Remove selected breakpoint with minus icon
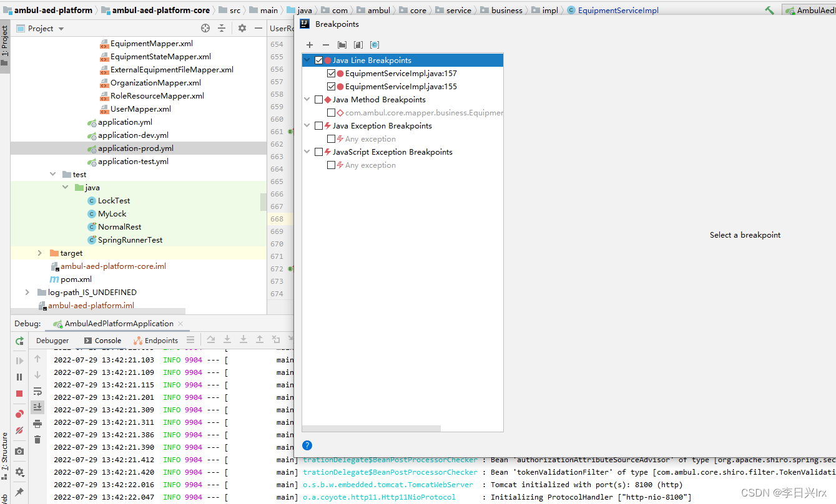Screen dimensions: 836x504 pyautogui.click(x=326, y=45)
